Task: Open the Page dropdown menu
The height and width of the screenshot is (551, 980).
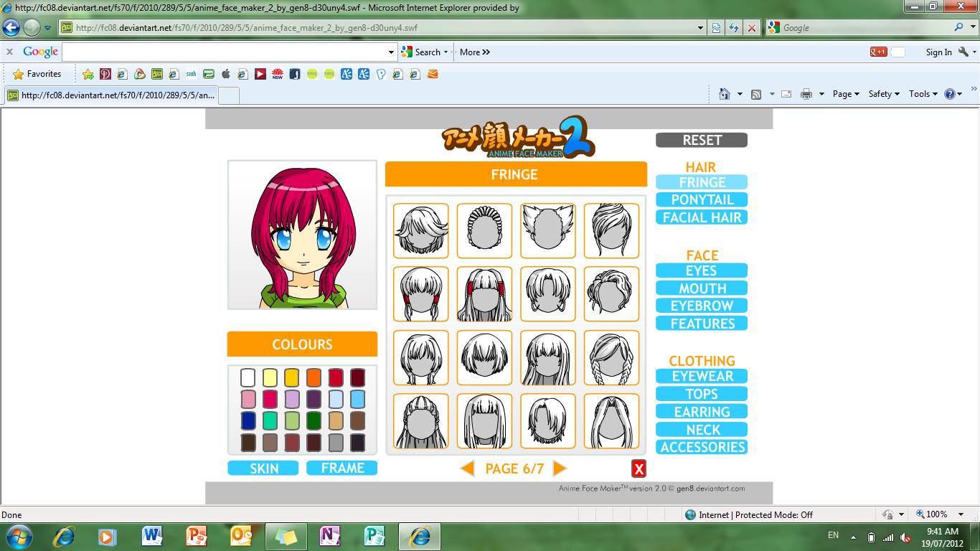Action: point(846,94)
